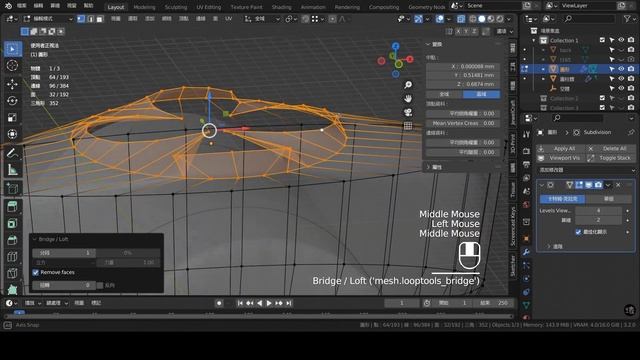Enable vertex select mode
The width and height of the screenshot is (640, 360).
pos(81,19)
